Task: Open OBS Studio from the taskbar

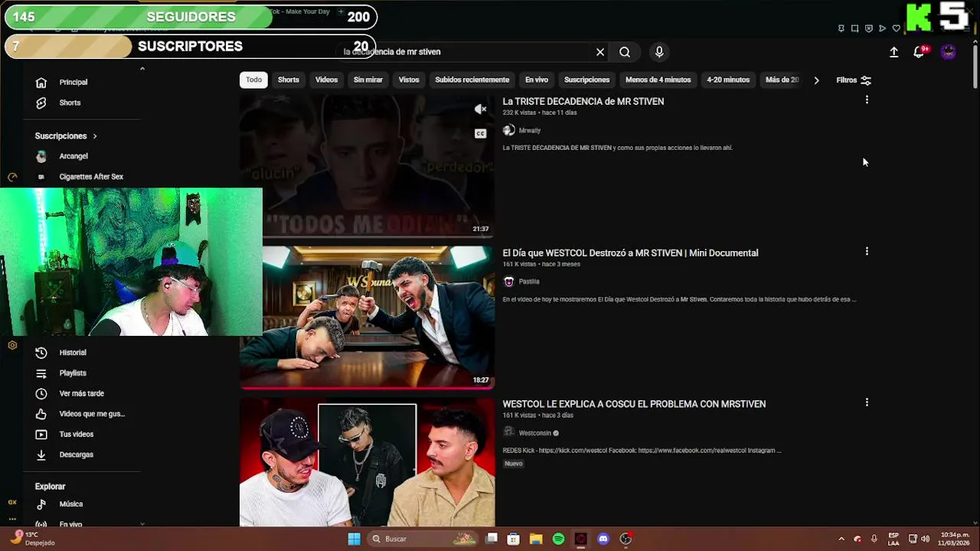Action: click(x=626, y=539)
